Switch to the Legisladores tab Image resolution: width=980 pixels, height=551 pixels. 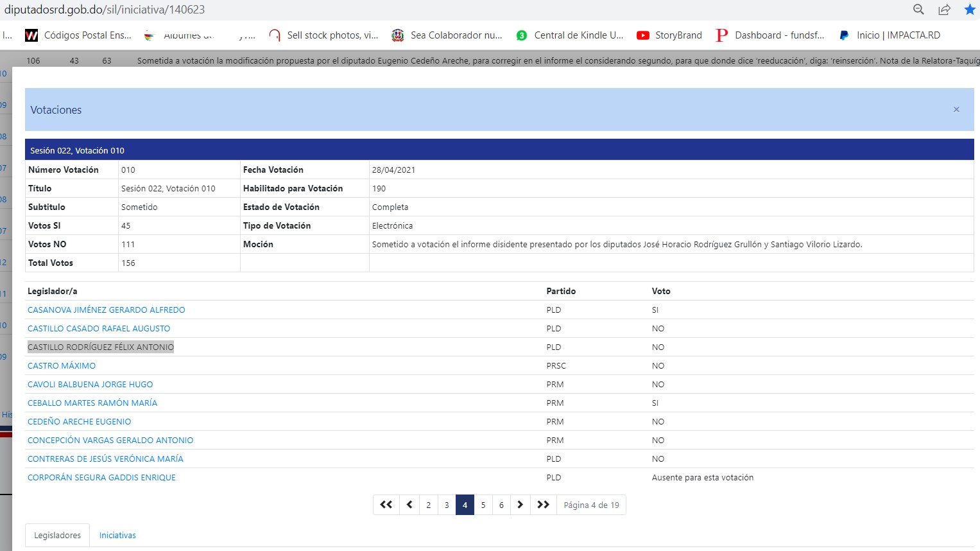57,535
